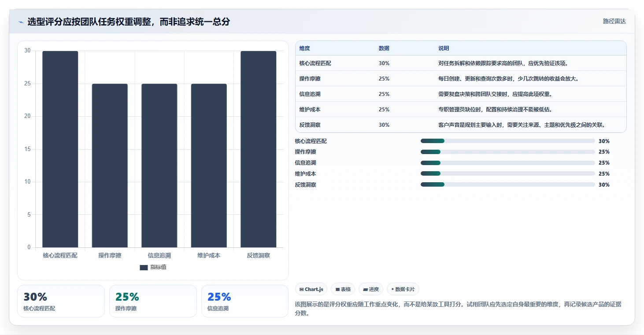The image size is (644, 335).
Task: Click the 路径雷达 label in header
Action: (x=614, y=22)
